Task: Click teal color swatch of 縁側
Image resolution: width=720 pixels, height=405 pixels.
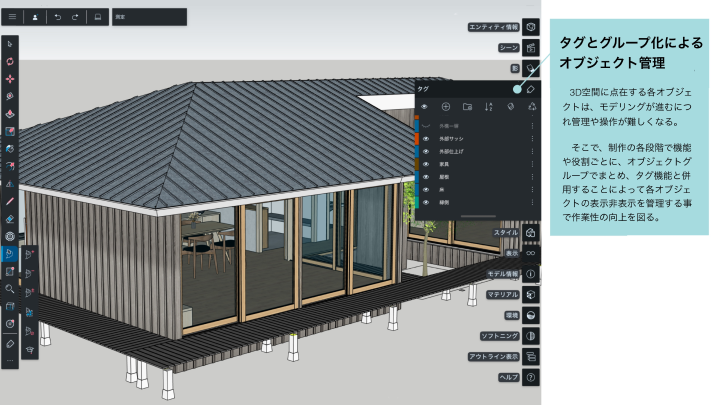Action: [417, 202]
